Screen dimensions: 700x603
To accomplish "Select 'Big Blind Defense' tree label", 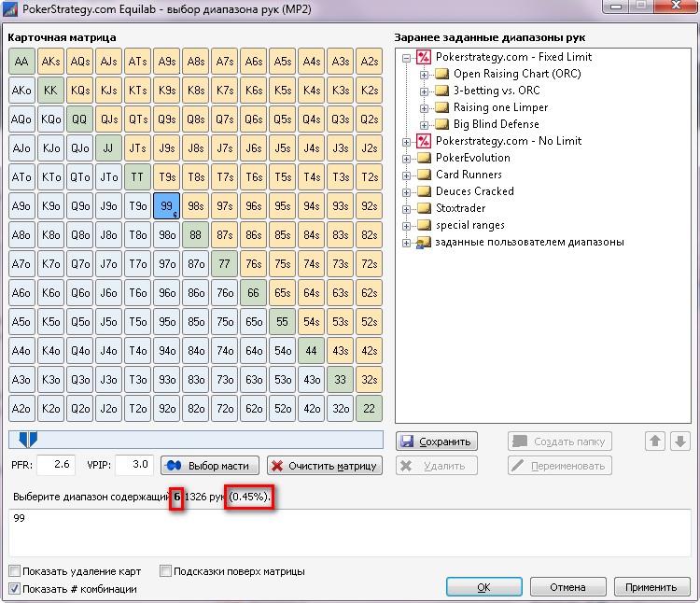I will tap(496, 124).
